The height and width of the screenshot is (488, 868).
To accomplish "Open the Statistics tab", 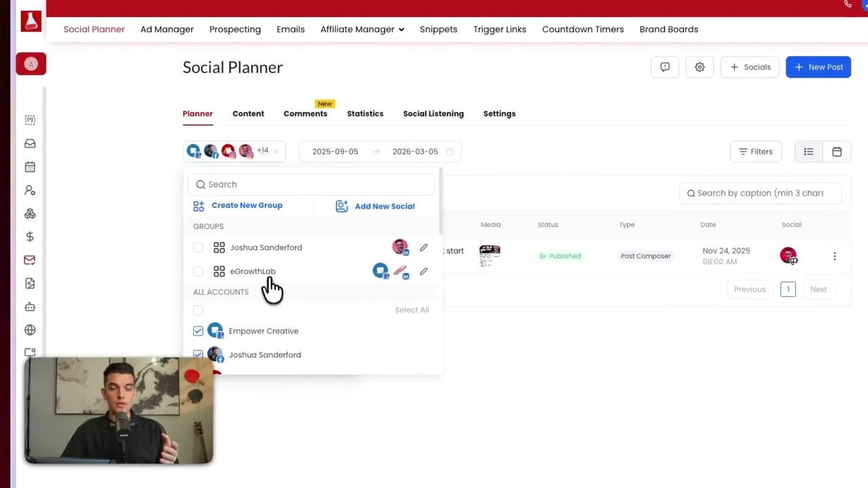I will (365, 114).
